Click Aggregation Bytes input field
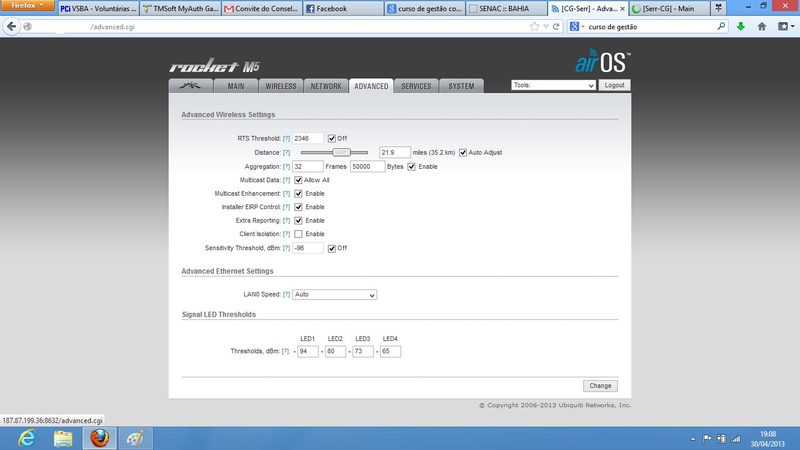Viewport: 800px width, 450px height. click(x=367, y=166)
